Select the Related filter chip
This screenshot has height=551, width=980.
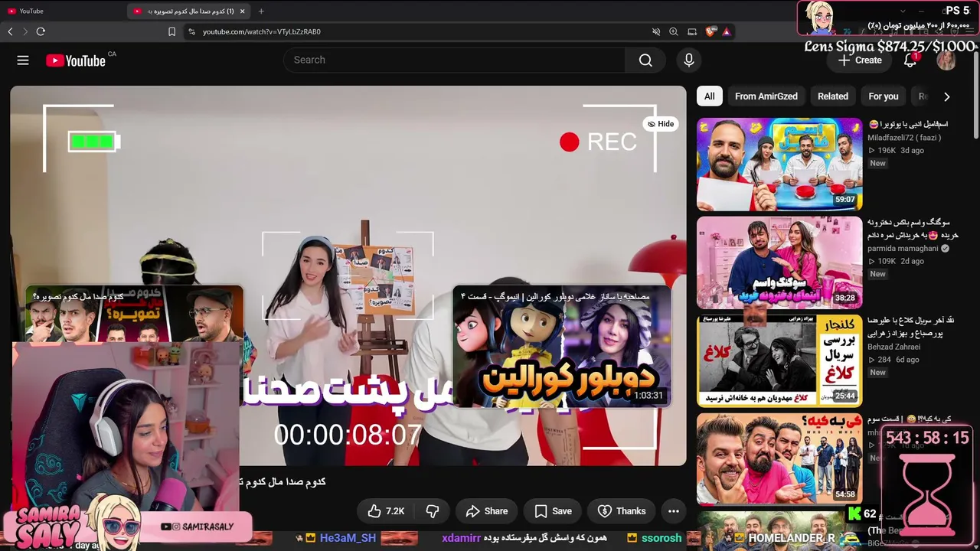coord(833,96)
